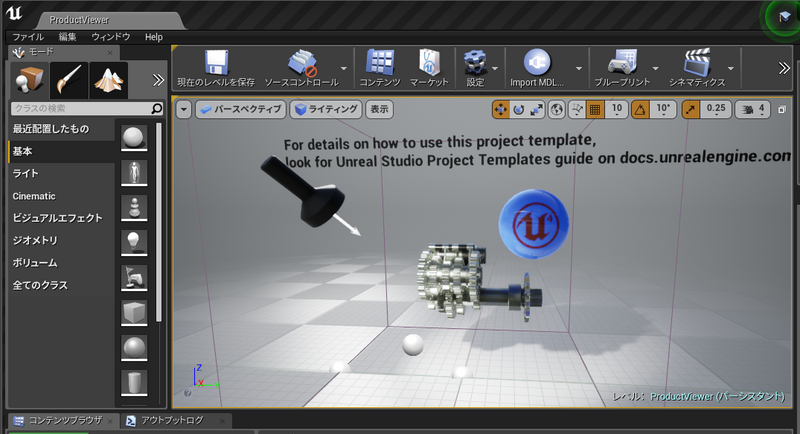
Task: Open the Help menu
Action: pos(154,37)
